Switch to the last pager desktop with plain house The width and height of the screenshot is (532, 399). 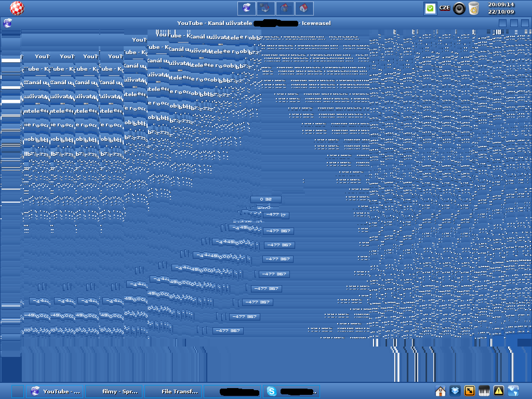[x=304, y=8]
